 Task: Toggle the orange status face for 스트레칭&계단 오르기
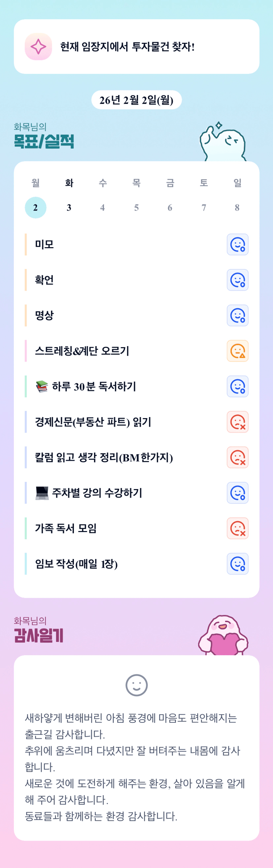click(x=238, y=351)
